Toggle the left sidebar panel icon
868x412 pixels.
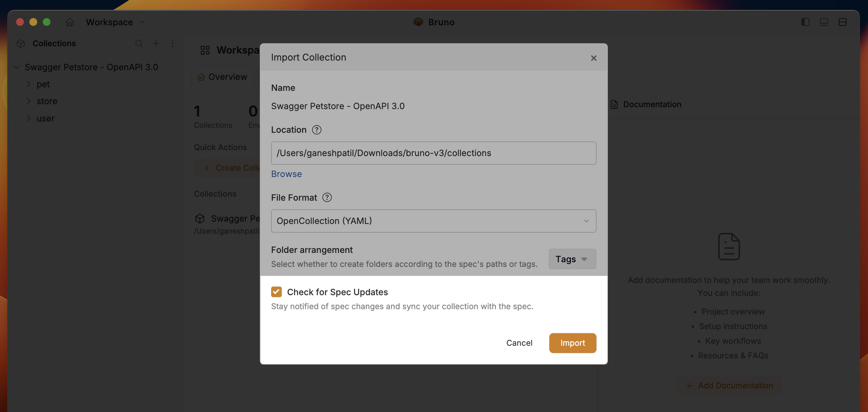(805, 22)
